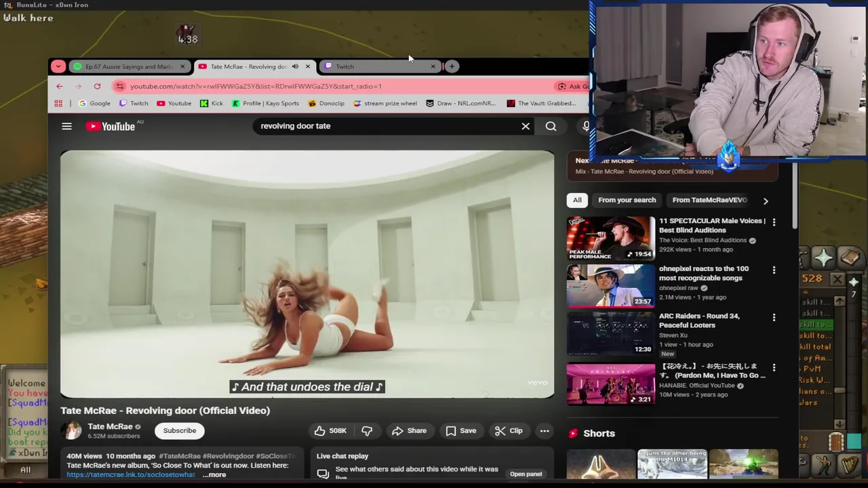
Task: Click the Share button
Action: 409,431
